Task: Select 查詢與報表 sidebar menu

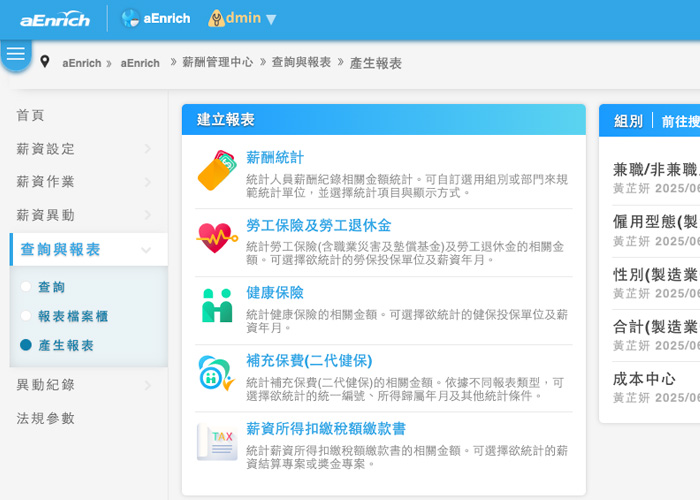Action: pos(61,250)
